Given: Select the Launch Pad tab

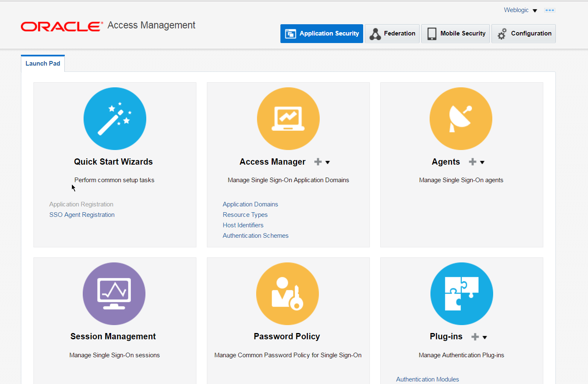Looking at the screenshot, I should (x=43, y=63).
